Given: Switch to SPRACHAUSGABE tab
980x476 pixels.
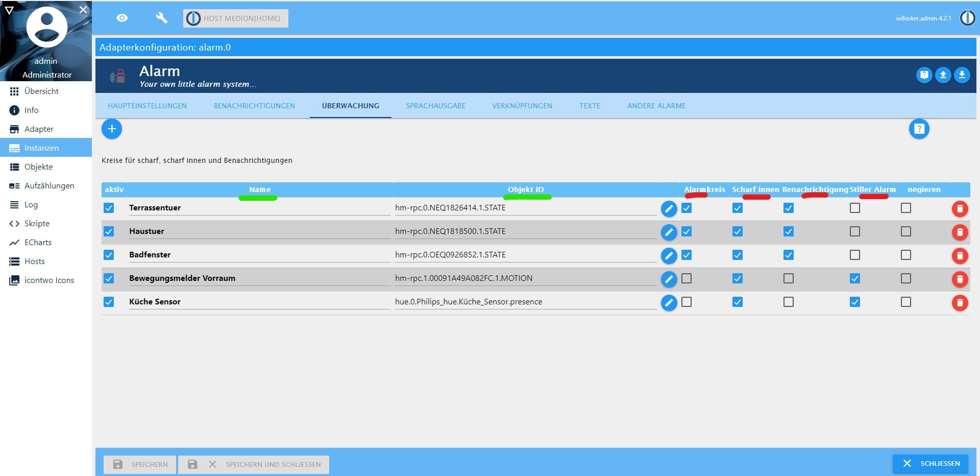Looking at the screenshot, I should pyautogui.click(x=436, y=106).
